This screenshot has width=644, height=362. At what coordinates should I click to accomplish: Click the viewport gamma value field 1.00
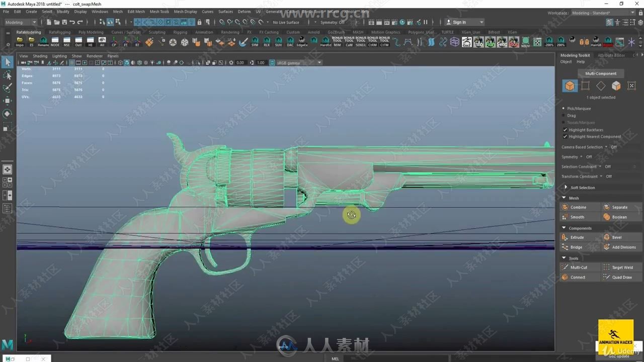click(261, 63)
